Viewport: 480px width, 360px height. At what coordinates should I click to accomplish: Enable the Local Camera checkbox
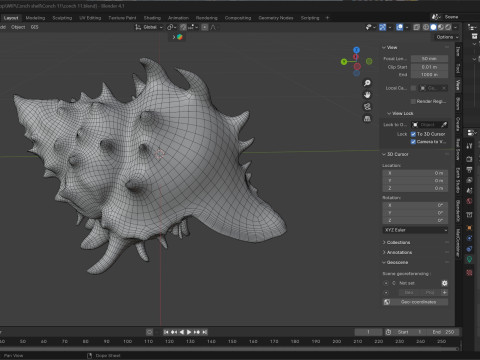coord(413,88)
